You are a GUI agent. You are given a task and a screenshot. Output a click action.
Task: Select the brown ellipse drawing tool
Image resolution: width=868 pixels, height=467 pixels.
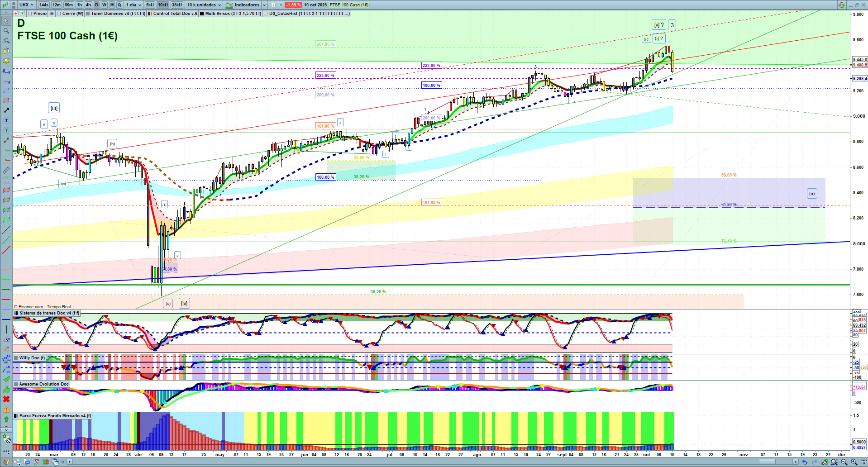(6, 200)
